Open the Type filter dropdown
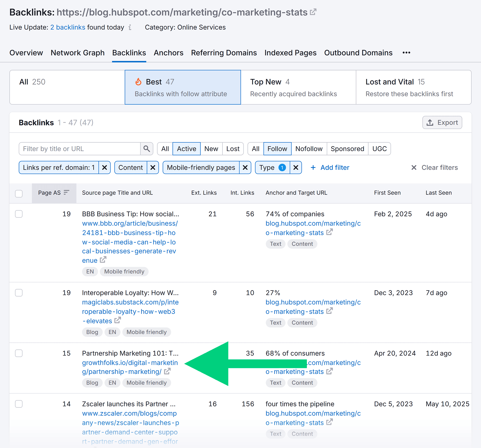The image size is (481, 448). [x=272, y=167]
